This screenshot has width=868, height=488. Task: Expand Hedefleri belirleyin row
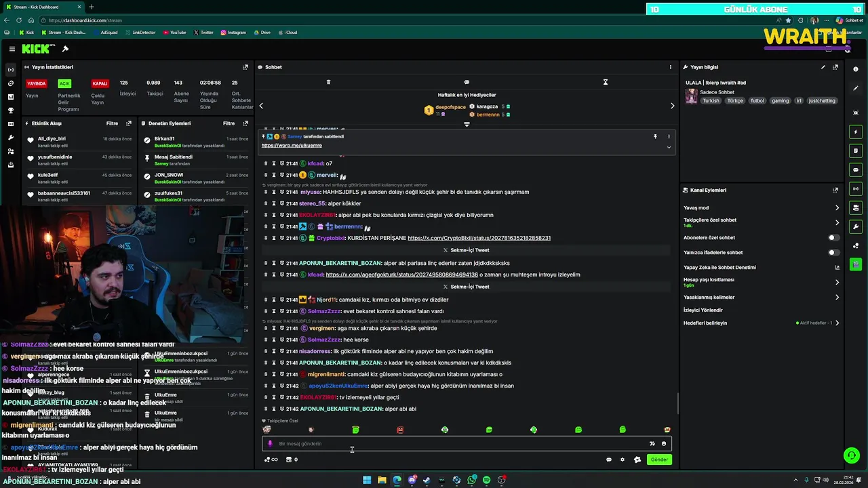point(837,323)
